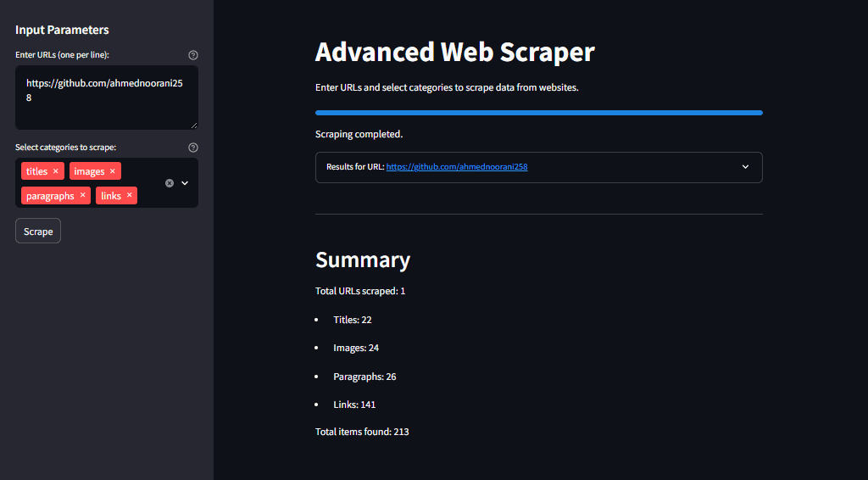Open the github.com/ahmednoorani258 results link
The height and width of the screenshot is (480, 868).
click(457, 167)
